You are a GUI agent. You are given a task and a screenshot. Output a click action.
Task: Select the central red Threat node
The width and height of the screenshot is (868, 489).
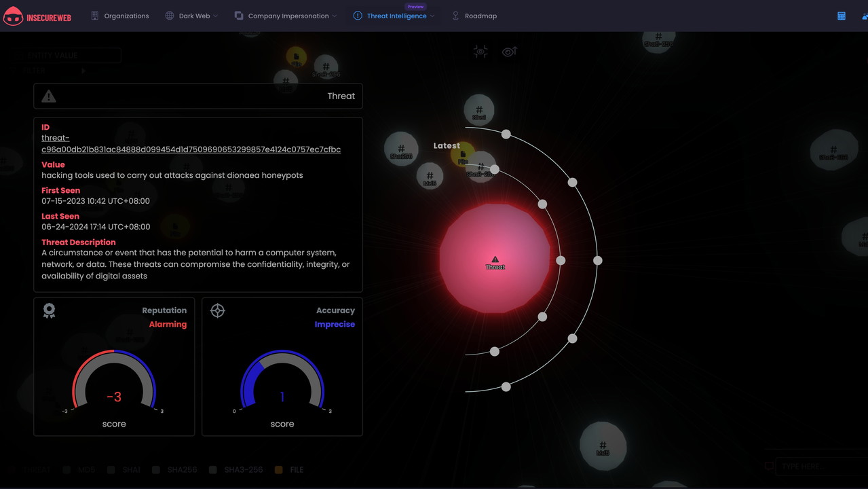(495, 259)
